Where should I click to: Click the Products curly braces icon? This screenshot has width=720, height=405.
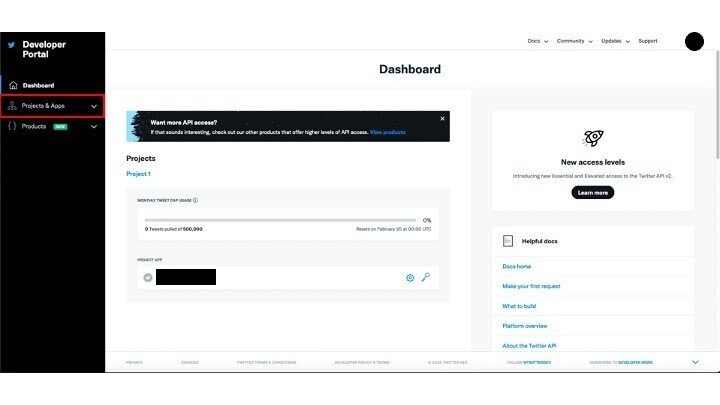pos(12,126)
